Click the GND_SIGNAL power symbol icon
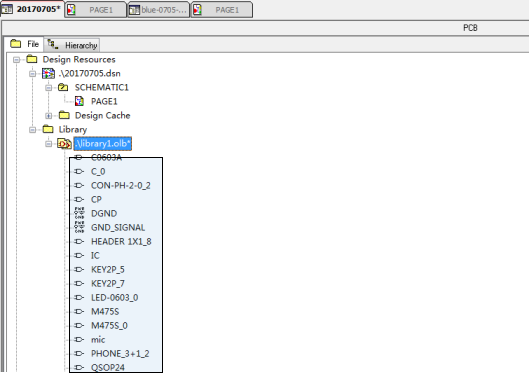 point(79,227)
